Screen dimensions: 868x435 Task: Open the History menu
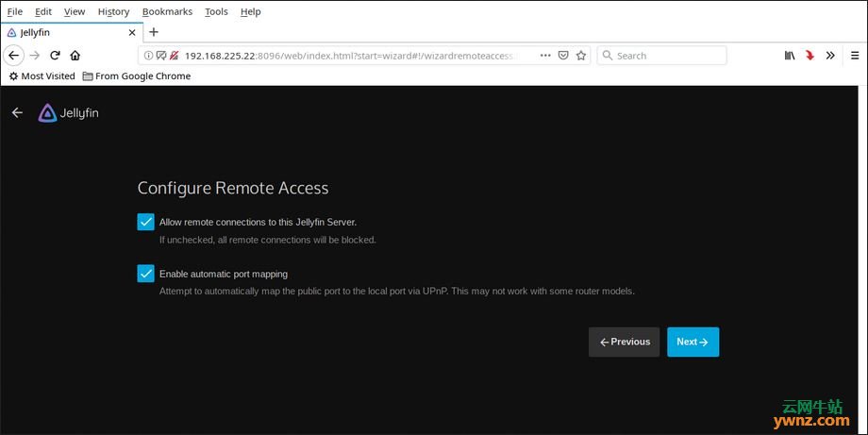coord(113,11)
